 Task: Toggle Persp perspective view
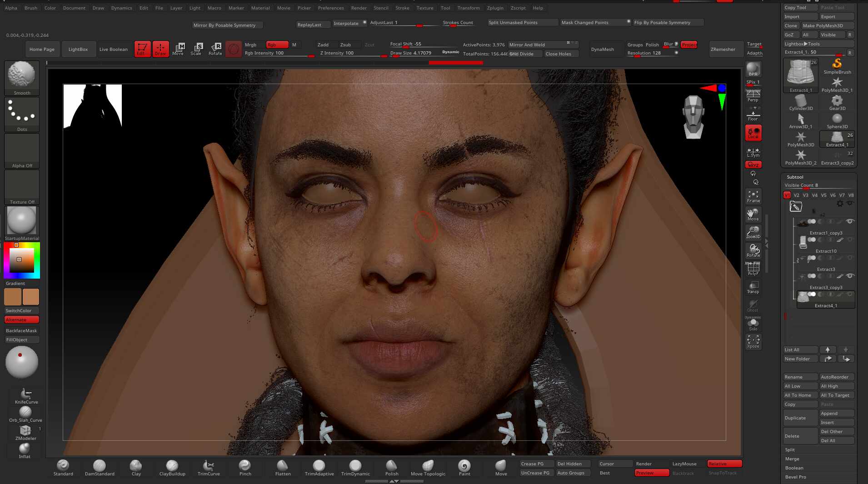[x=753, y=96]
